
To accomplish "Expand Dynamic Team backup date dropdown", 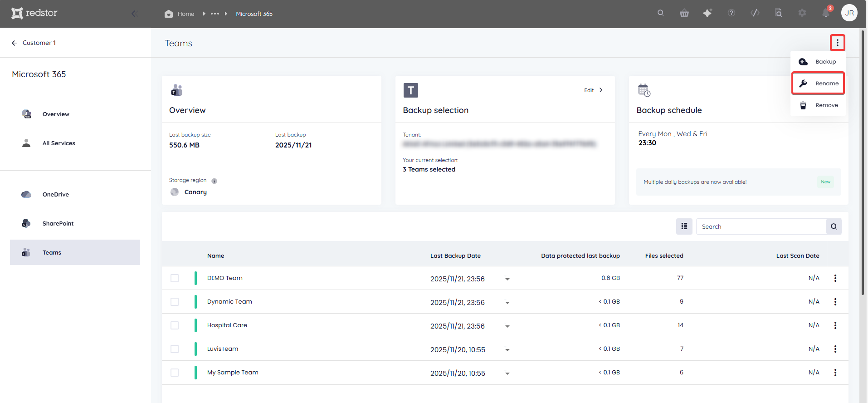I will 507,303.
